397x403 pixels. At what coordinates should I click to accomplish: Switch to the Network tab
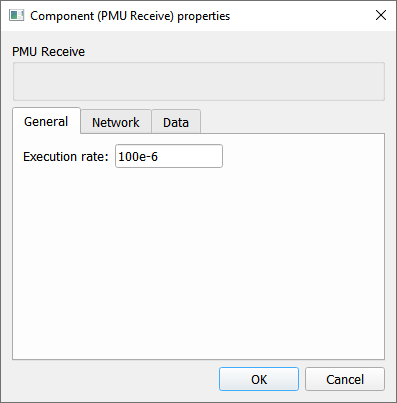pyautogui.click(x=116, y=122)
